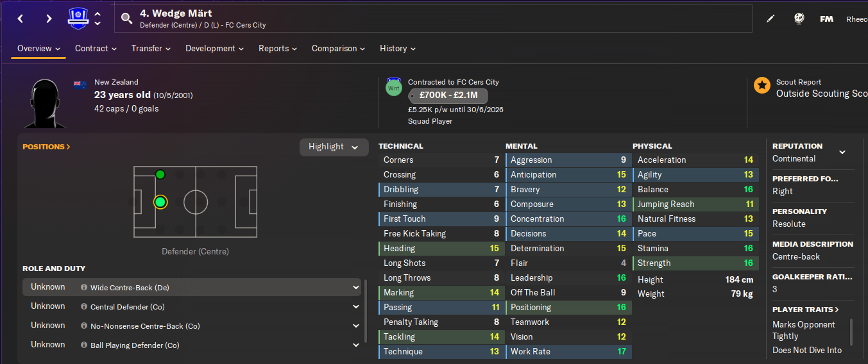Image resolution: width=868 pixels, height=364 pixels.
Task: Open the FM logo menu
Action: coord(826,19)
